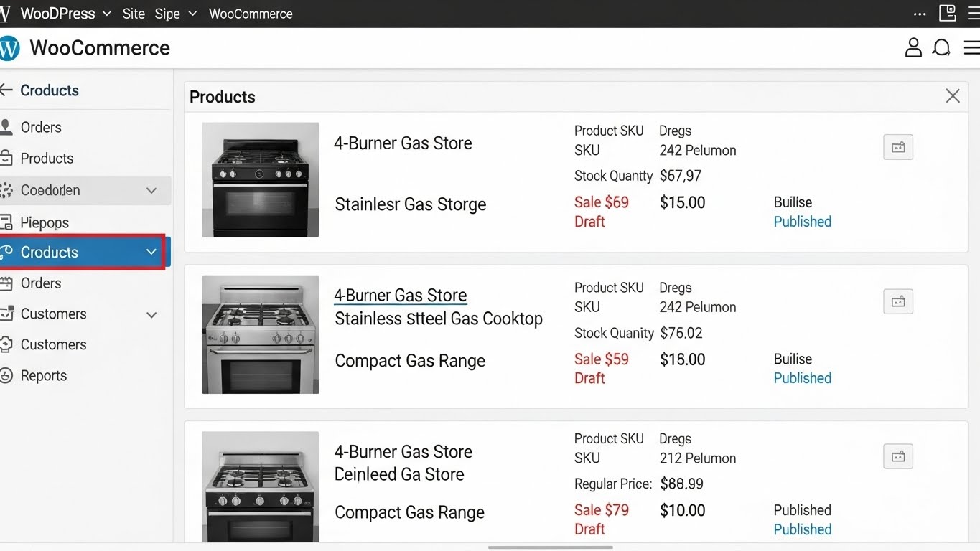The image size is (980, 551).
Task: Collapse the highlighted Croducts menu chevron
Action: [x=151, y=252]
